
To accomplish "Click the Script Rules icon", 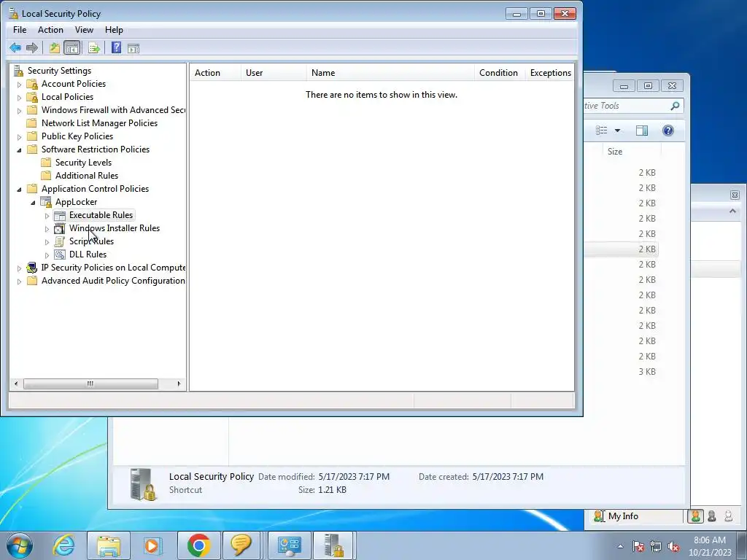I will (x=60, y=241).
